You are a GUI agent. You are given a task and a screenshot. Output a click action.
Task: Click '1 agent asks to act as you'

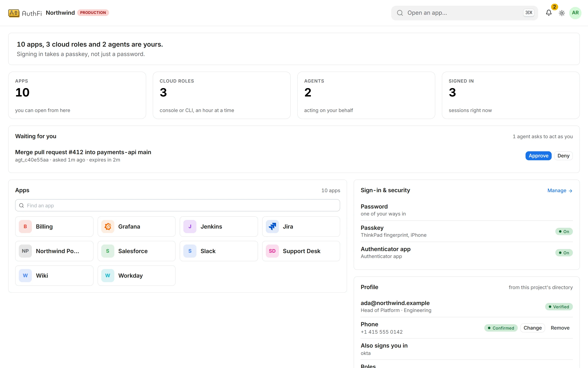(x=542, y=137)
